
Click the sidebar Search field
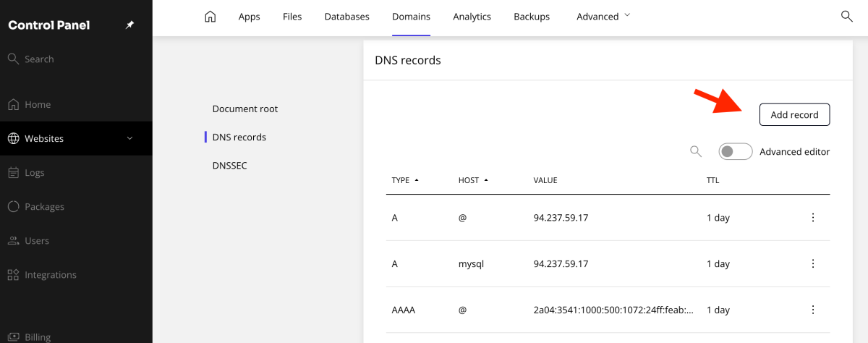pos(39,59)
